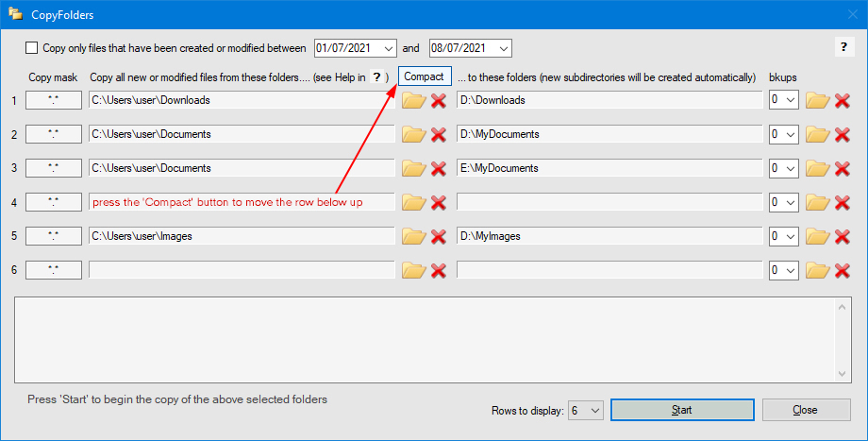The image size is (868, 441).
Task: Enable copy only files modified between dates
Action: (32, 48)
